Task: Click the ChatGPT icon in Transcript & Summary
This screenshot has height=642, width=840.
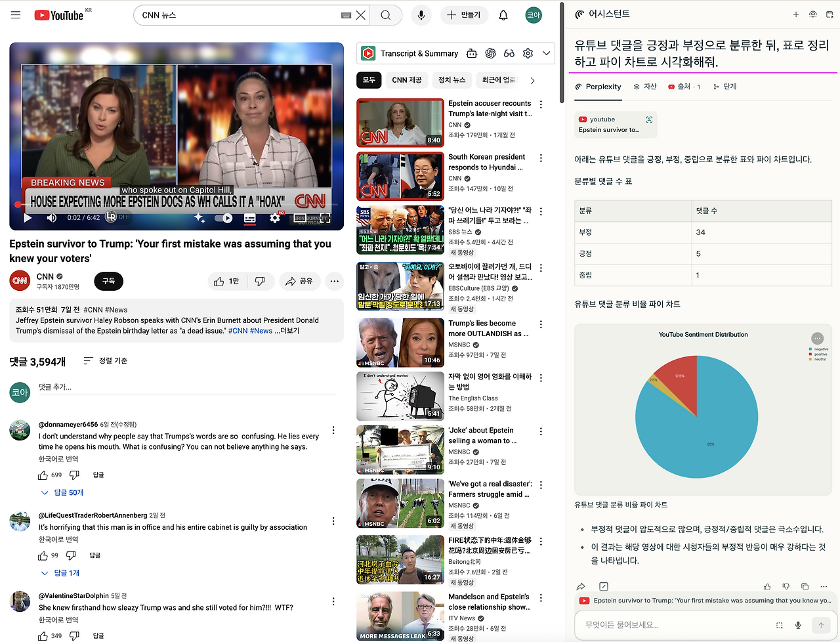Action: pyautogui.click(x=490, y=53)
